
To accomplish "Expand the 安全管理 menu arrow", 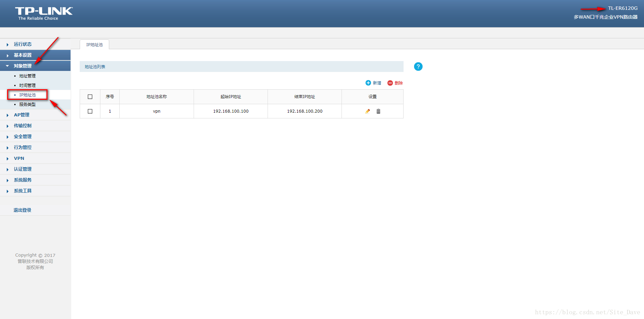I will (x=7, y=137).
